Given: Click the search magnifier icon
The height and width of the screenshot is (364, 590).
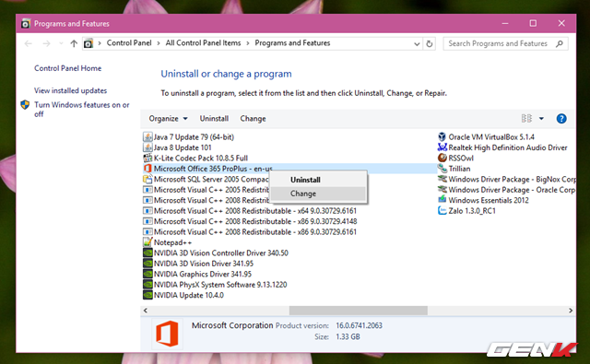Looking at the screenshot, I should click(560, 43).
